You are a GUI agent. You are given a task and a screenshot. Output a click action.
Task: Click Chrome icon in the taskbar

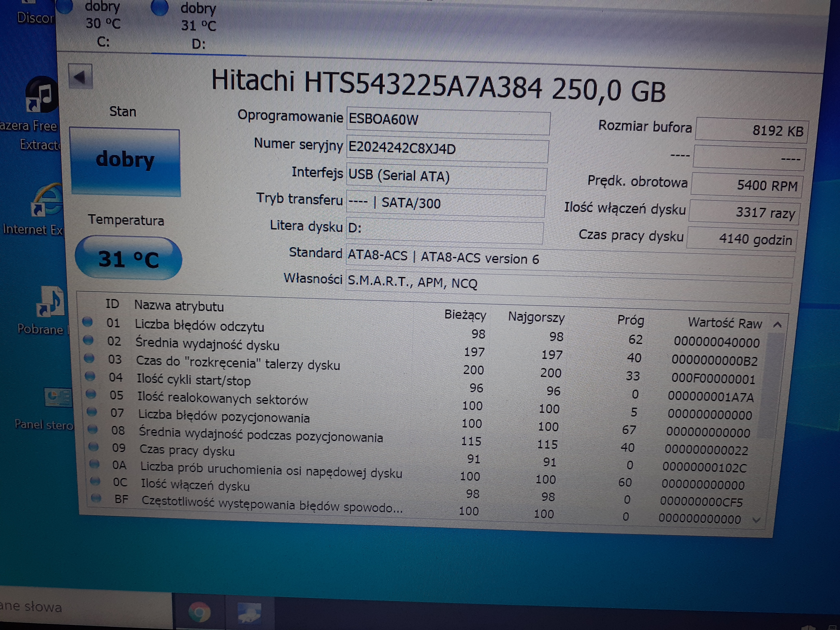point(199,612)
